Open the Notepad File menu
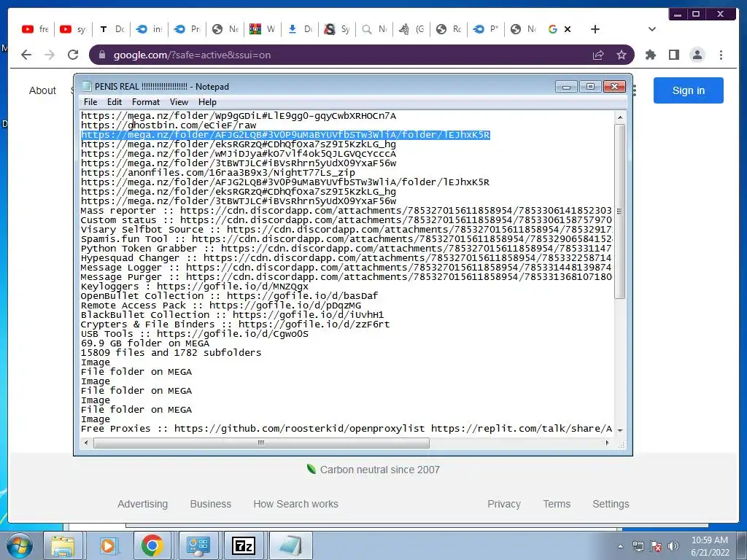 click(x=90, y=102)
